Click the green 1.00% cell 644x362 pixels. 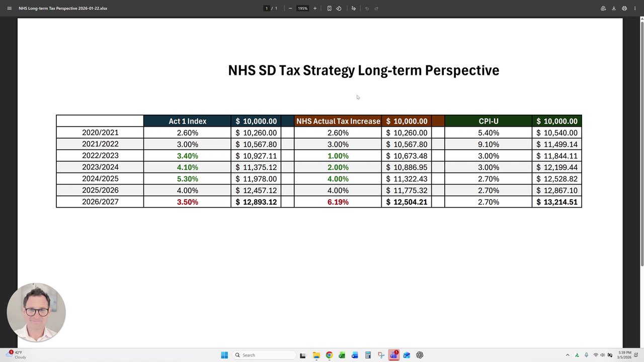point(338,156)
